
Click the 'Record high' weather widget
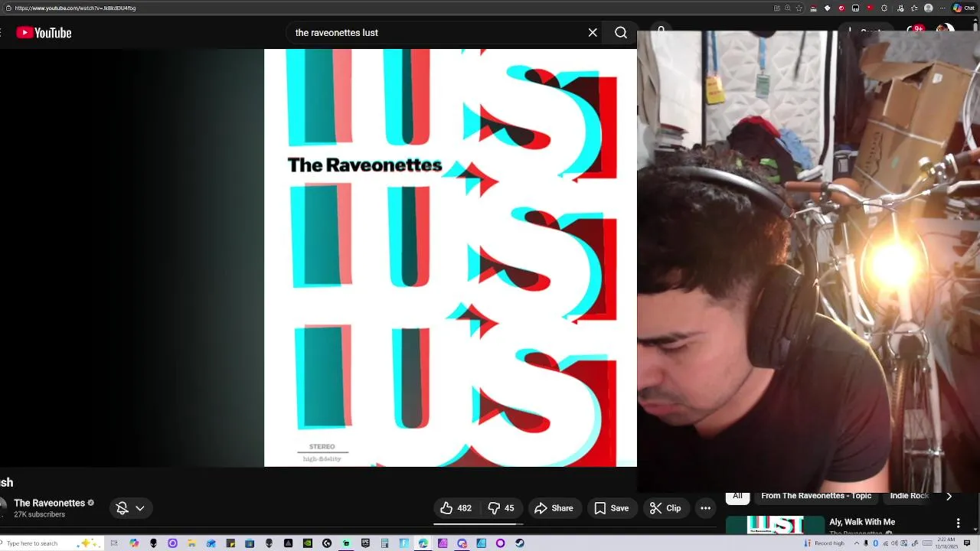click(x=825, y=543)
